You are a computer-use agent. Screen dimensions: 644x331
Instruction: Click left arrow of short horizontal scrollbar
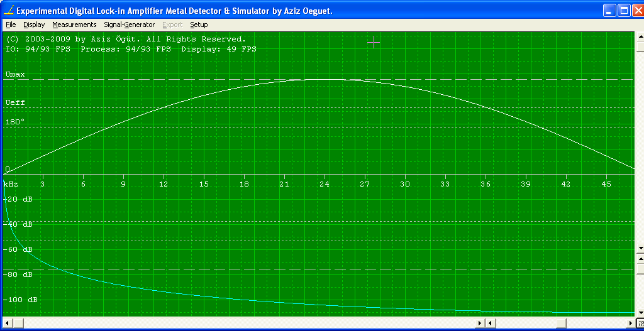pos(491,323)
